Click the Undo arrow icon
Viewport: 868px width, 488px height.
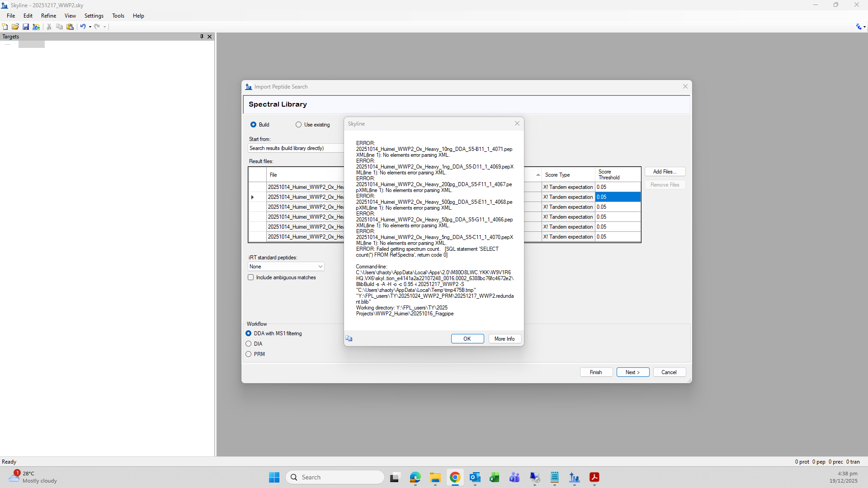click(x=83, y=27)
